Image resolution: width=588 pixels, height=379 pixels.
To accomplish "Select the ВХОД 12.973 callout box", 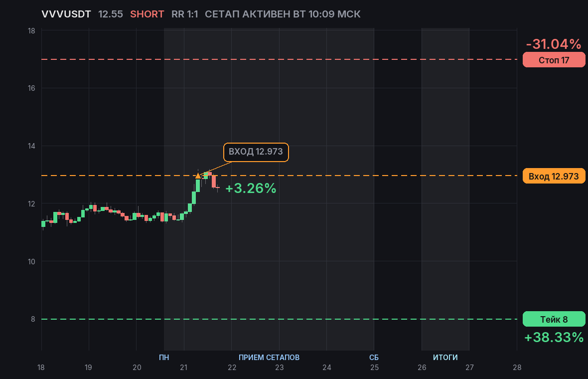I will pos(256,152).
